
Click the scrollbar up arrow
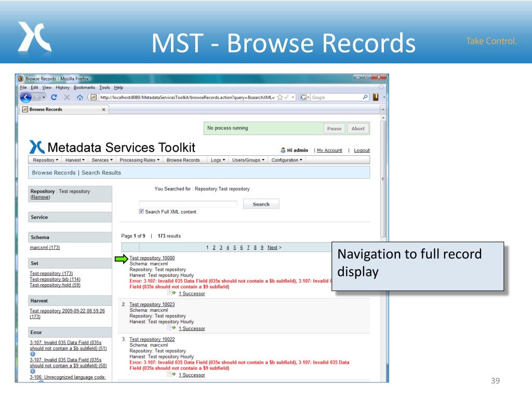tap(383, 118)
